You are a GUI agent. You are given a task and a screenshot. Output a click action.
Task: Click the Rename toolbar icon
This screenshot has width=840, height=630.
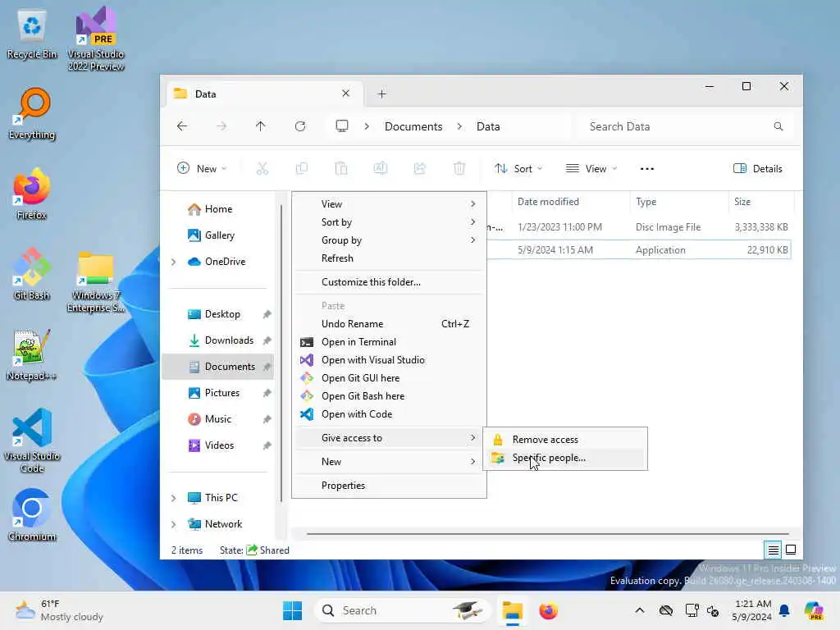pyautogui.click(x=381, y=169)
